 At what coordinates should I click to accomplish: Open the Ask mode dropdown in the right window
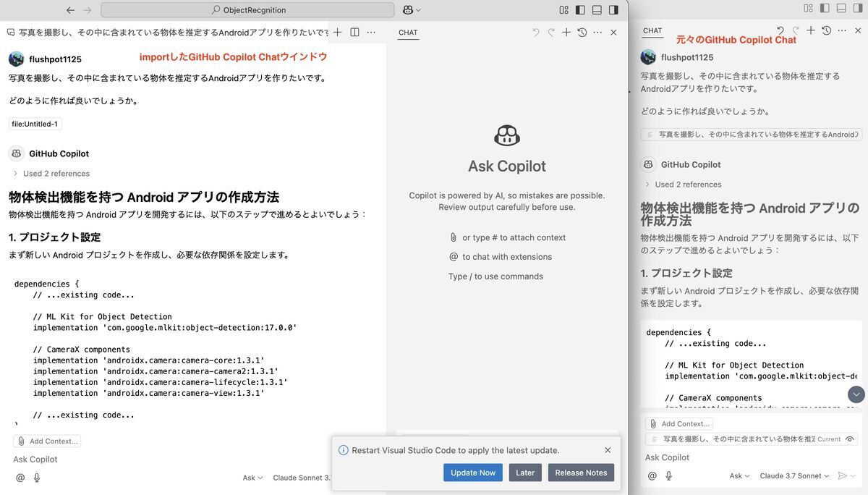tap(740, 475)
